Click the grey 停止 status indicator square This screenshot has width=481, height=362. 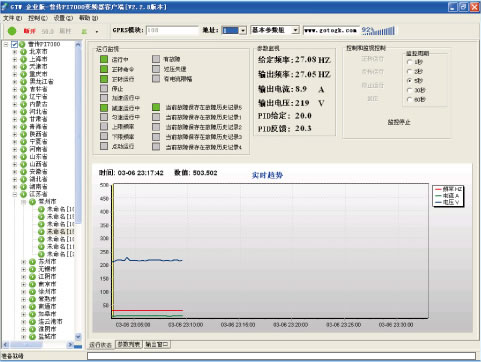point(104,88)
